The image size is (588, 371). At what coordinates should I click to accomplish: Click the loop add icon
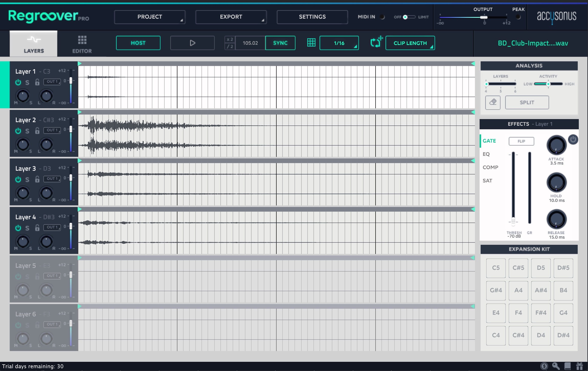[376, 42]
